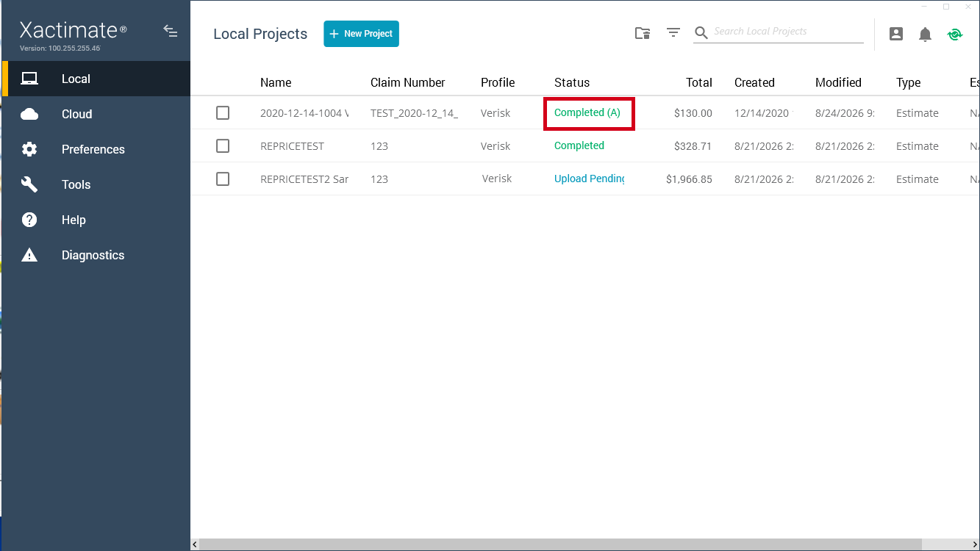Image resolution: width=980 pixels, height=551 pixels.
Task: Open the Upload Pending status link
Action: [x=589, y=179]
